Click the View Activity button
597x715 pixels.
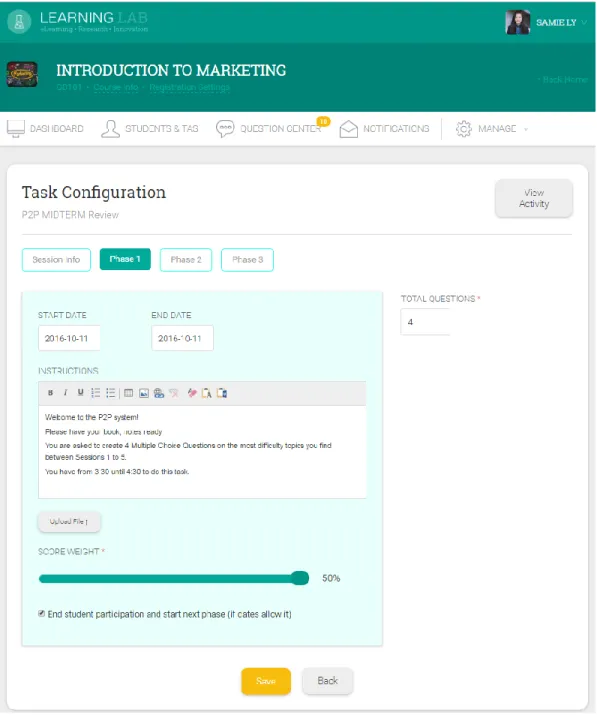point(534,198)
